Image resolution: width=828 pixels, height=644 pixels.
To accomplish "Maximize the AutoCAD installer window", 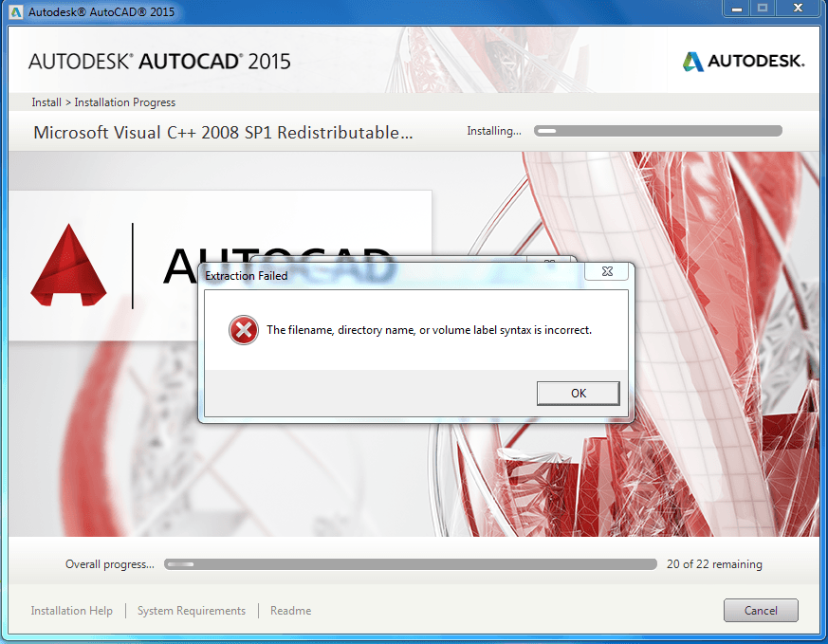I will (x=763, y=9).
